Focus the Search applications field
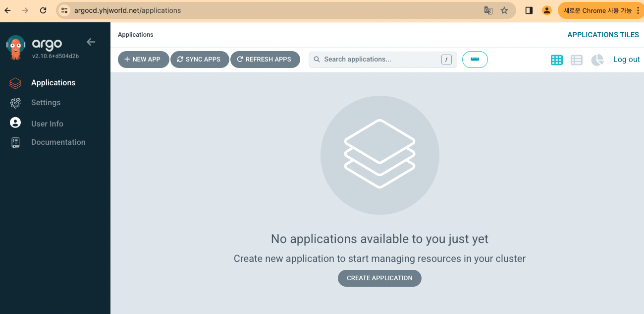The height and width of the screenshot is (314, 644). 382,60
